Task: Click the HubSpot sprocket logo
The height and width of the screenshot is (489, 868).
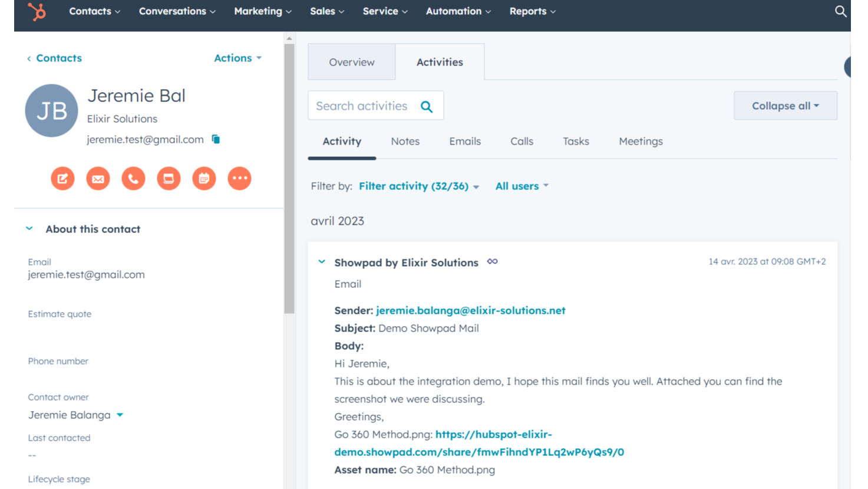Action: pyautogui.click(x=36, y=11)
